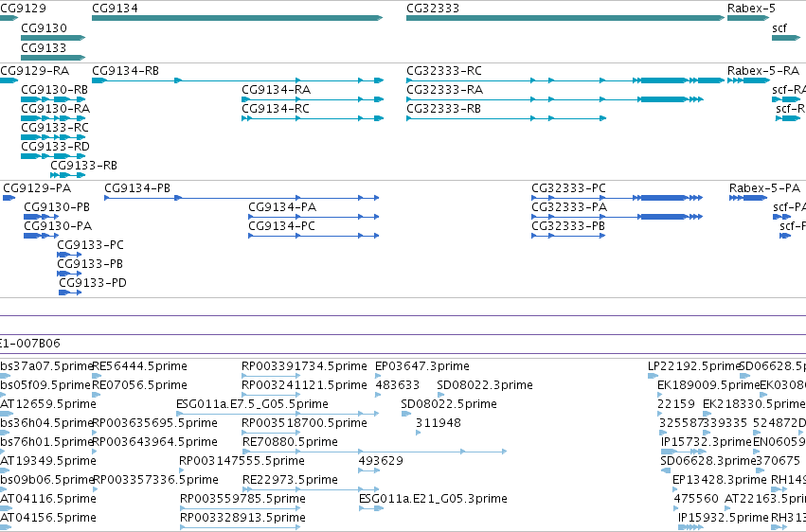Click the CG32333-PB protein label

click(x=568, y=226)
